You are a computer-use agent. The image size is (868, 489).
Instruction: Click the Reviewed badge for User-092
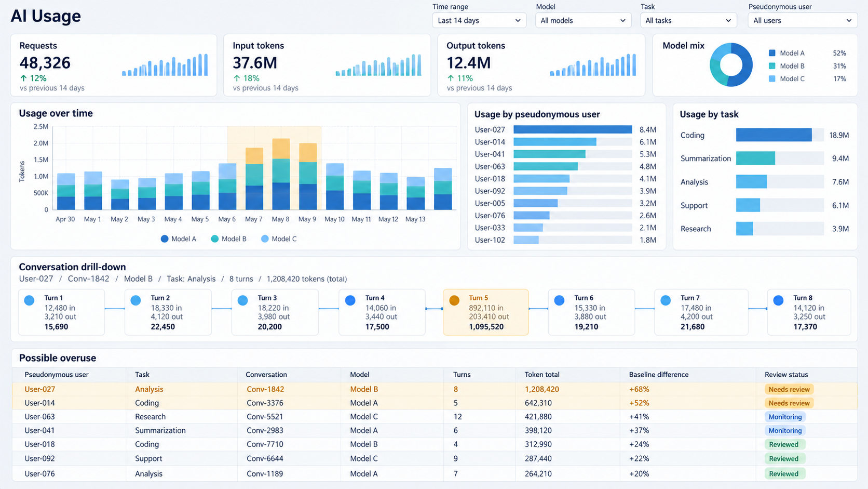pos(784,458)
